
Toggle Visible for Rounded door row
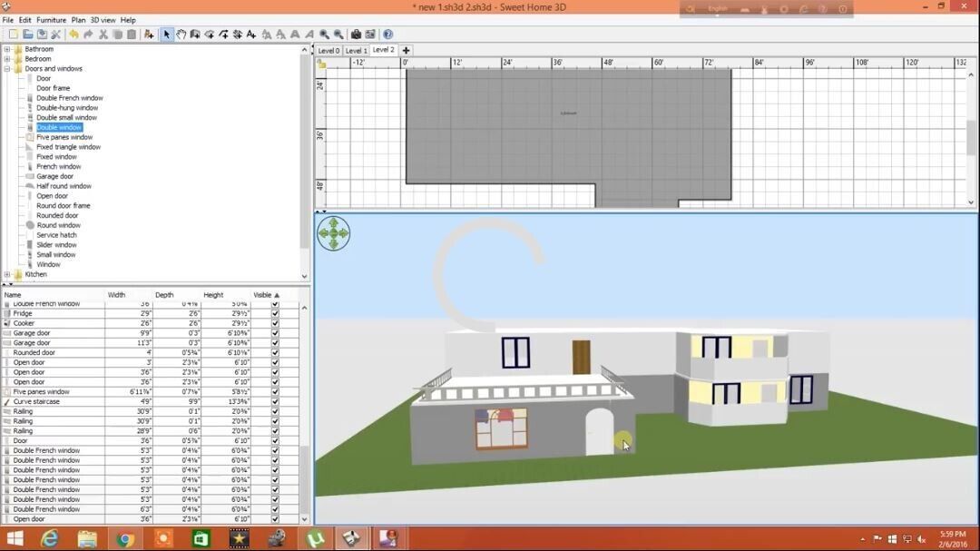275,353
